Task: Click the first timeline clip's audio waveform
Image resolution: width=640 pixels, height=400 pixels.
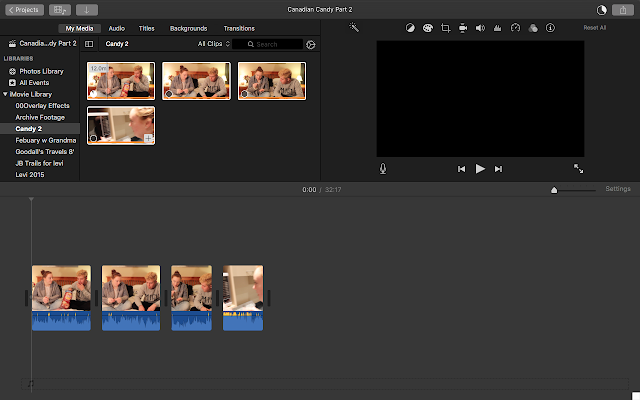Action: pos(61,321)
